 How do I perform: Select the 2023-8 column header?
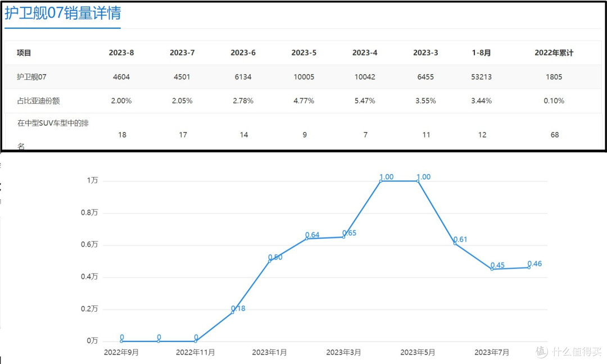pyautogui.click(x=121, y=53)
